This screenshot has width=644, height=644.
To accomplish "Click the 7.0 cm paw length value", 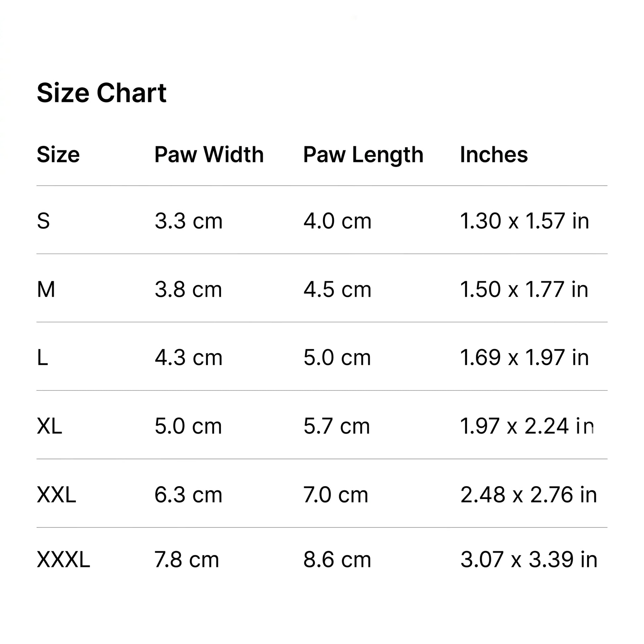I will point(336,494).
